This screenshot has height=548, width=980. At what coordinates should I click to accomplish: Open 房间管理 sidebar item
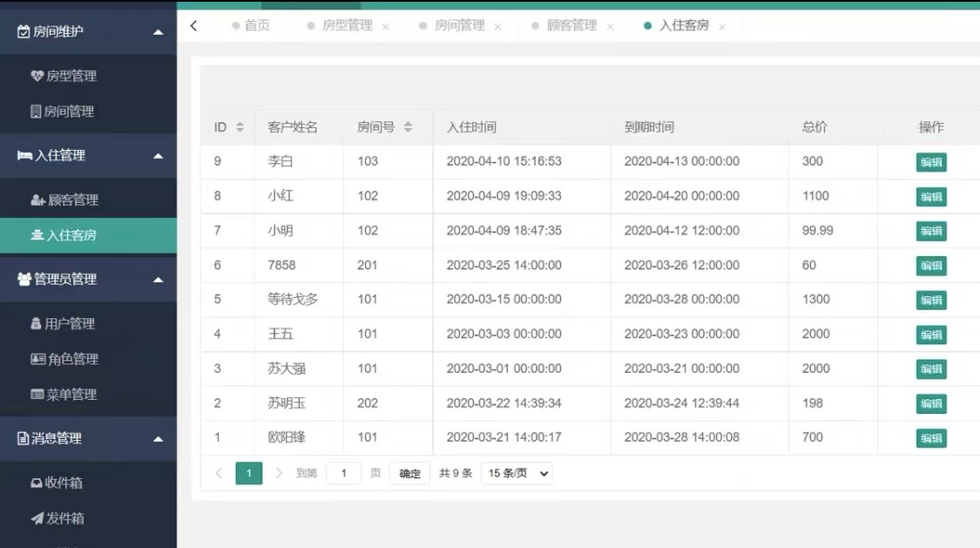click(68, 112)
